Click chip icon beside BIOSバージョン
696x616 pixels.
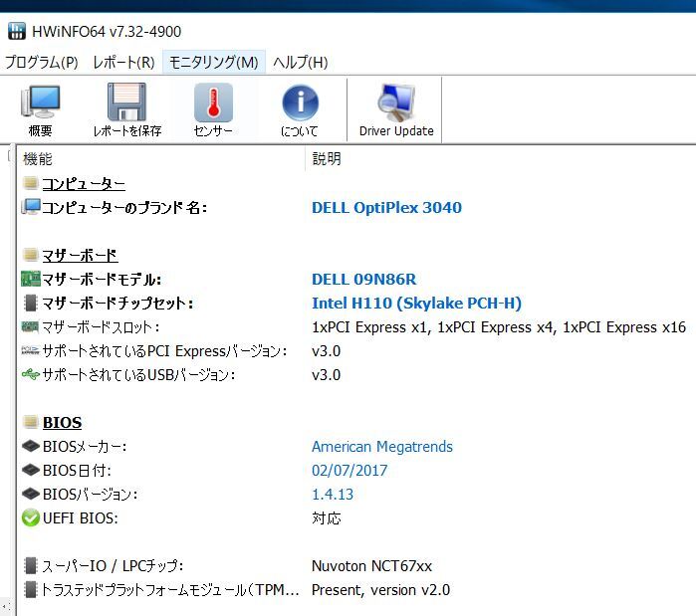31,494
